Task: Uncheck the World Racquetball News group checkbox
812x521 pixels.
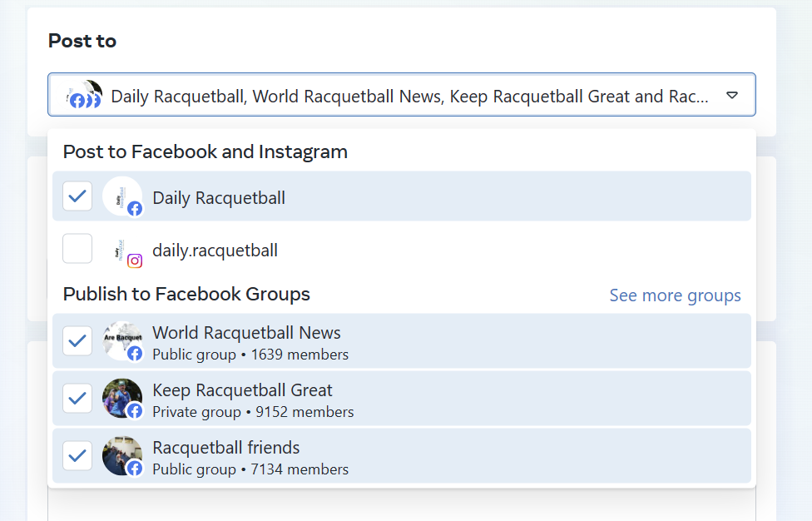Action: pos(77,340)
